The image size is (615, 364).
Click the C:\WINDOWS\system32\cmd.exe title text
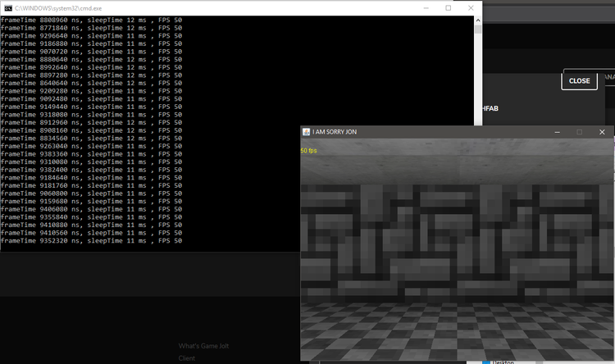pyautogui.click(x=58, y=8)
